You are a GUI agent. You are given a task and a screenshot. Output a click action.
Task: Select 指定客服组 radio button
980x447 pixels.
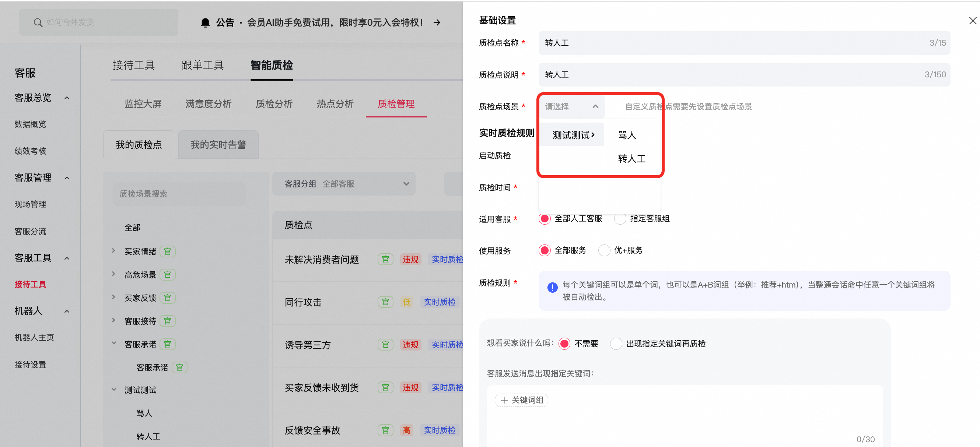point(620,219)
